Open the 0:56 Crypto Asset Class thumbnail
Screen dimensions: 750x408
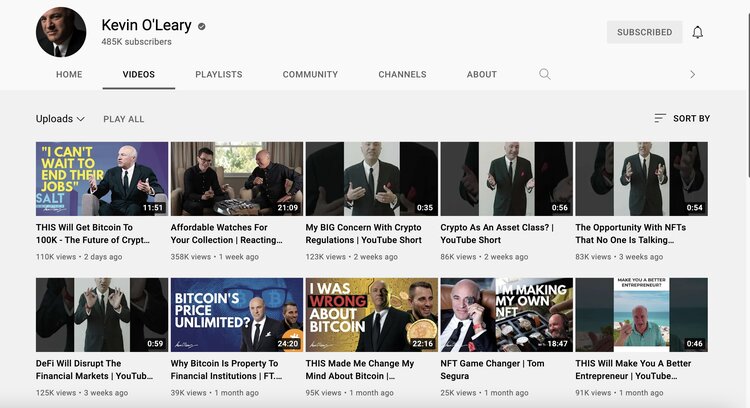point(507,178)
